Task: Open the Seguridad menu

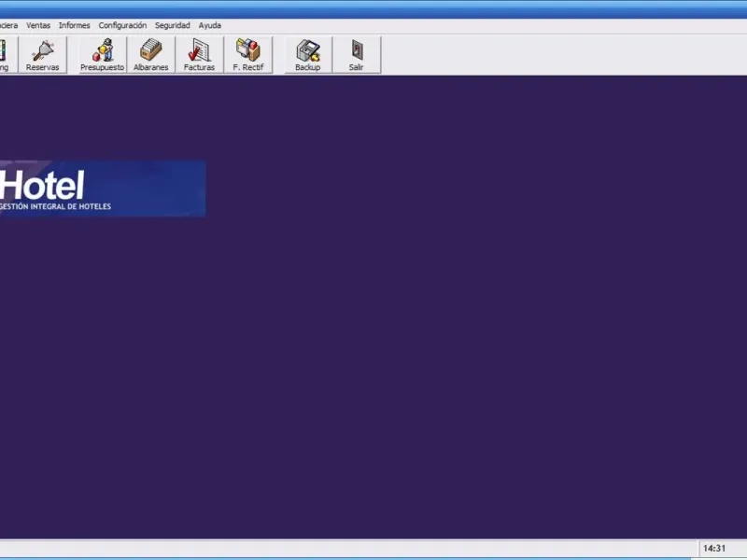Action: click(173, 25)
